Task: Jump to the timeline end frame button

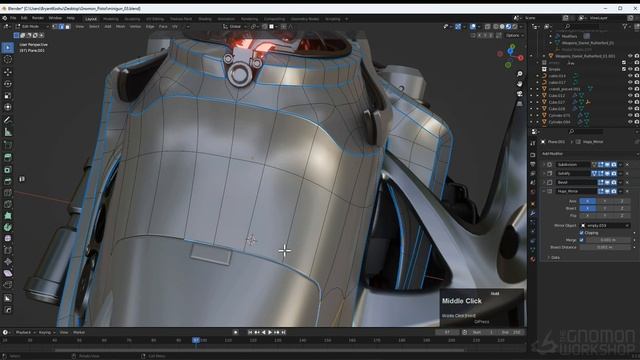Action: [x=283, y=333]
